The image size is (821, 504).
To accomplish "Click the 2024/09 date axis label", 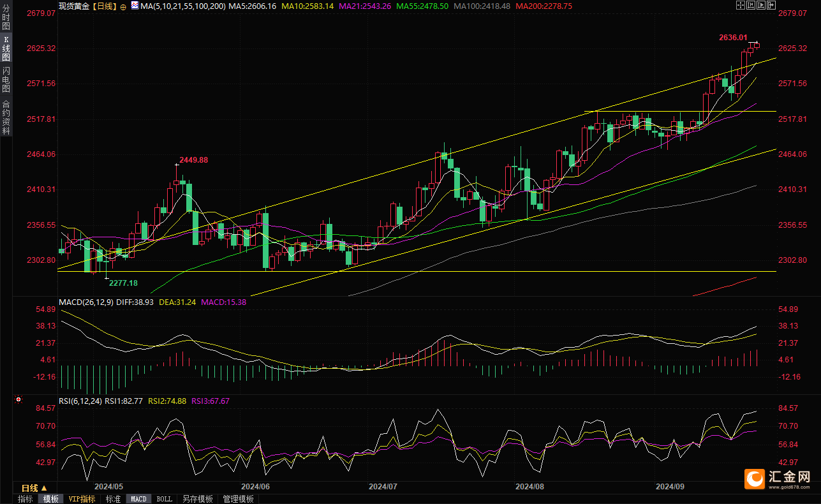I will 670,486.
